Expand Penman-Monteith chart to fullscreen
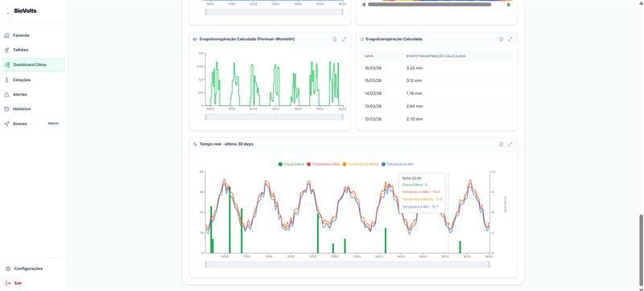 344,39
